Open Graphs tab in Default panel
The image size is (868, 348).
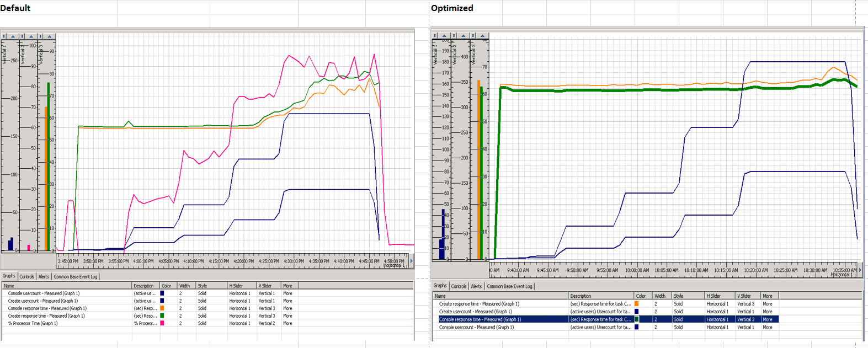(9, 276)
